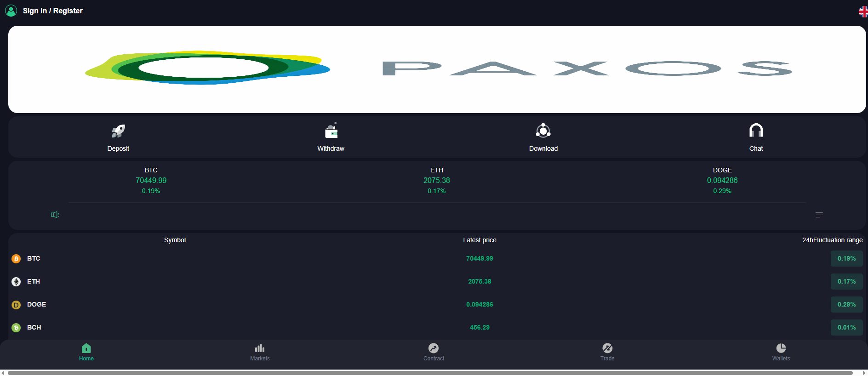Click ETH latest price 2075.38 in table
The image size is (868, 376).
coord(480,281)
